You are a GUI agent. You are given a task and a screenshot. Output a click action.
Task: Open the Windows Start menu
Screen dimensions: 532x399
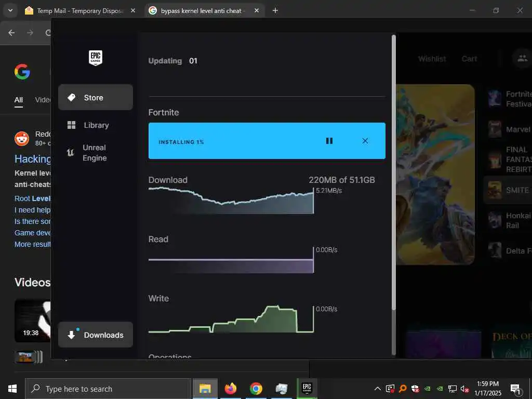[12, 389]
